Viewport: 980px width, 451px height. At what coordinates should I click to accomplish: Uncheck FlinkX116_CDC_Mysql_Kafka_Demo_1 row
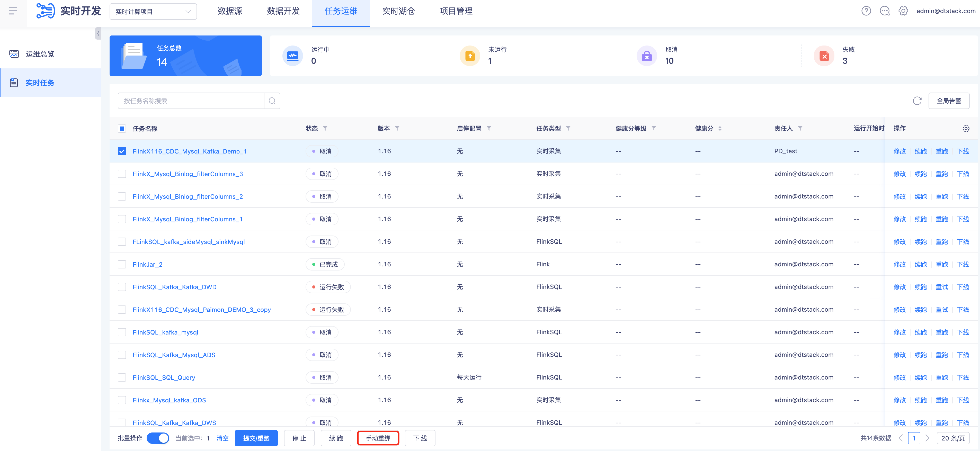coord(122,151)
